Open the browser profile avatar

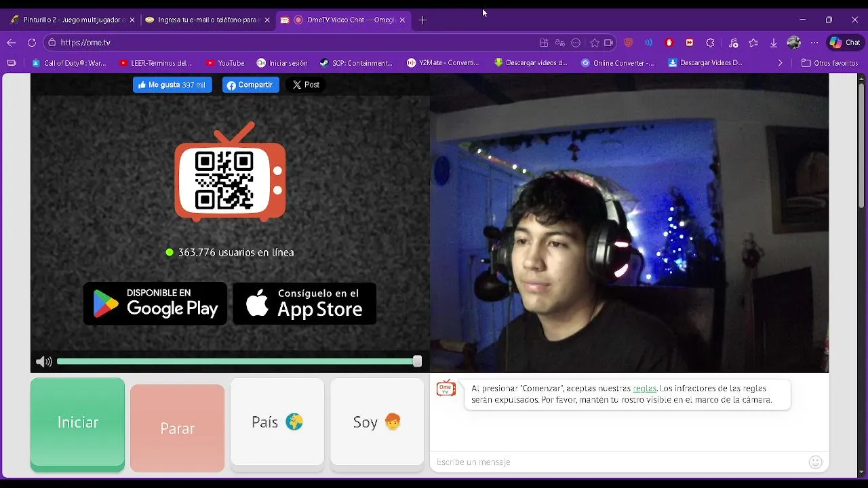coord(794,43)
